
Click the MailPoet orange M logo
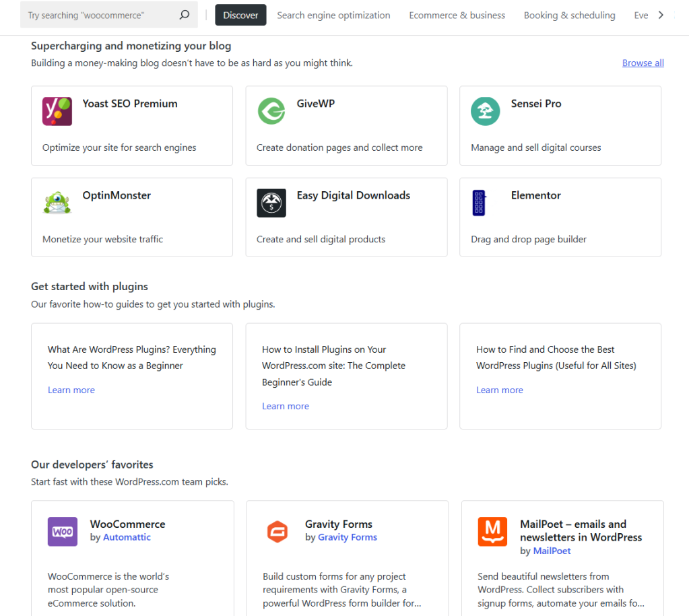[x=492, y=532]
